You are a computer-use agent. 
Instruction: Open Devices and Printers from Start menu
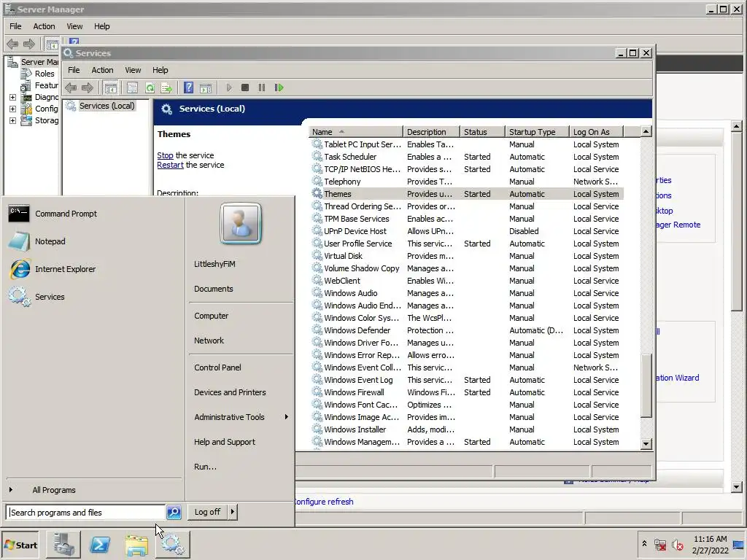(x=230, y=392)
